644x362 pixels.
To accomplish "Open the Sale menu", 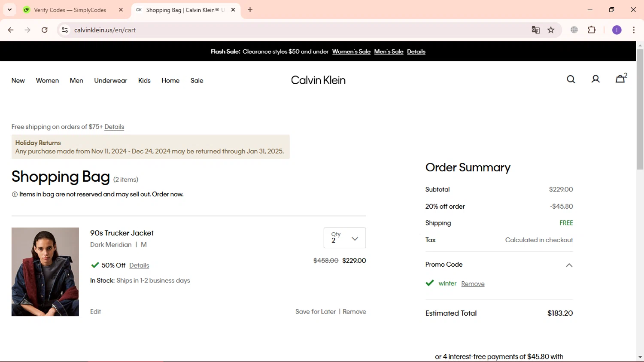I will click(197, 81).
